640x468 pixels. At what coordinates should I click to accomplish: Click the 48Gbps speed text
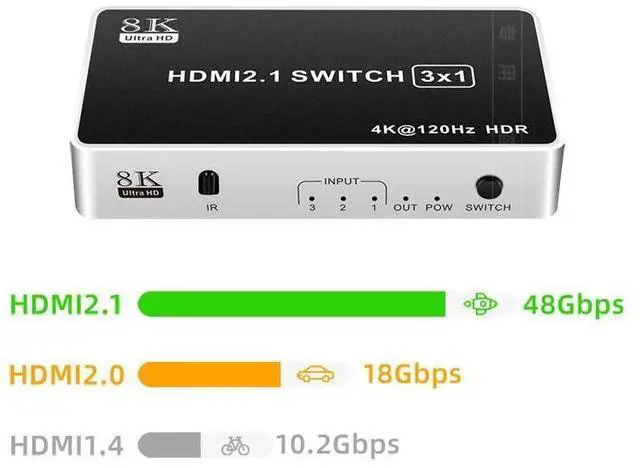[x=573, y=305]
